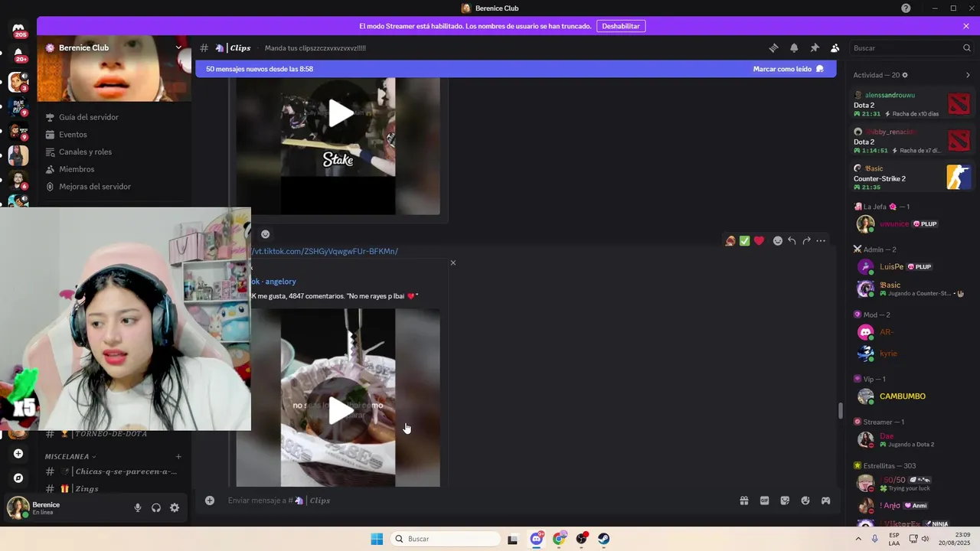This screenshot has width=980, height=551.
Task: Open Chicas-q-se-parecen-a channel
Action: (x=114, y=471)
